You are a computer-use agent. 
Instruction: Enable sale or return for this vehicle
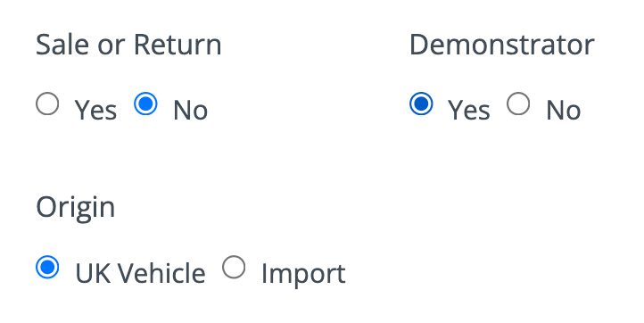coord(47,104)
